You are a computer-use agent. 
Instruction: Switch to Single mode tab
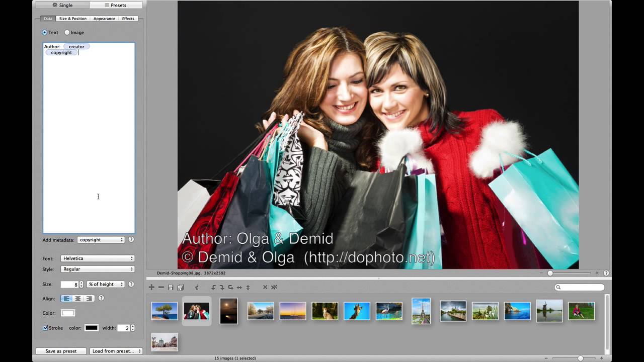click(x=62, y=5)
